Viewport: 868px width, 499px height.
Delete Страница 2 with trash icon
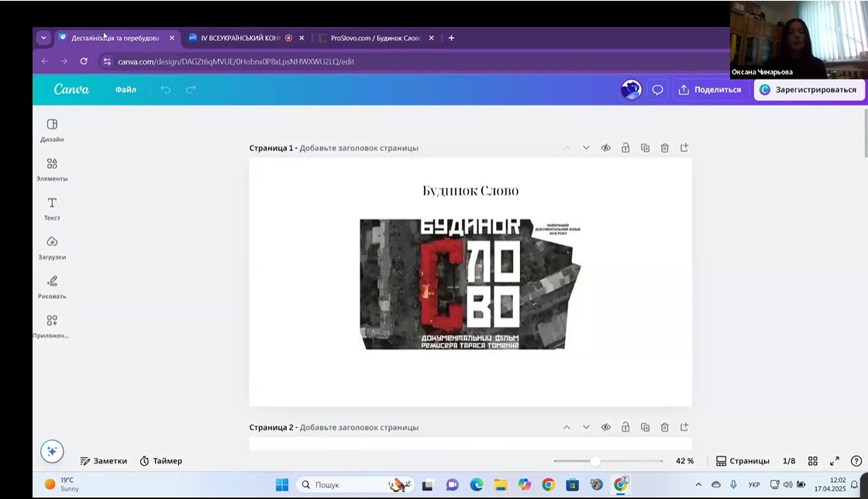[x=665, y=427]
